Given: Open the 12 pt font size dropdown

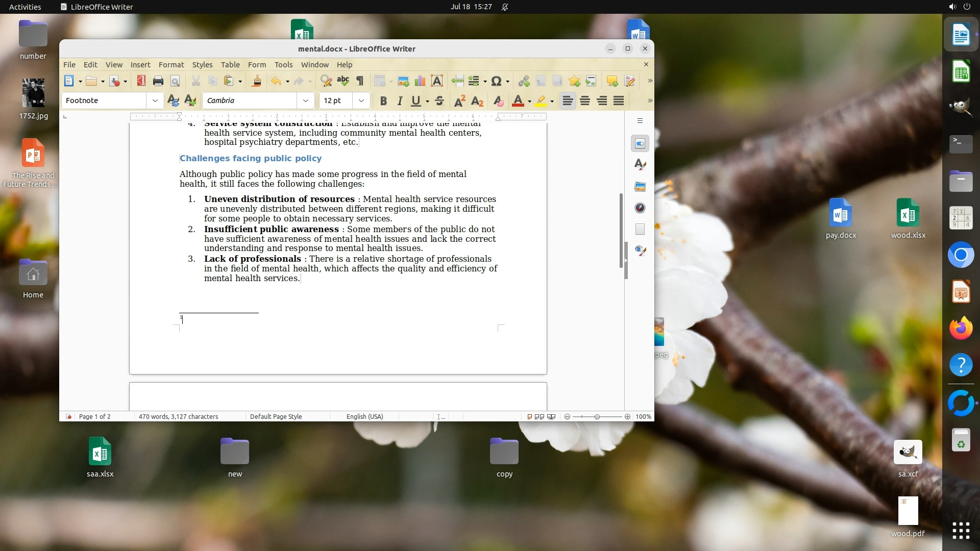Looking at the screenshot, I should pos(361,101).
